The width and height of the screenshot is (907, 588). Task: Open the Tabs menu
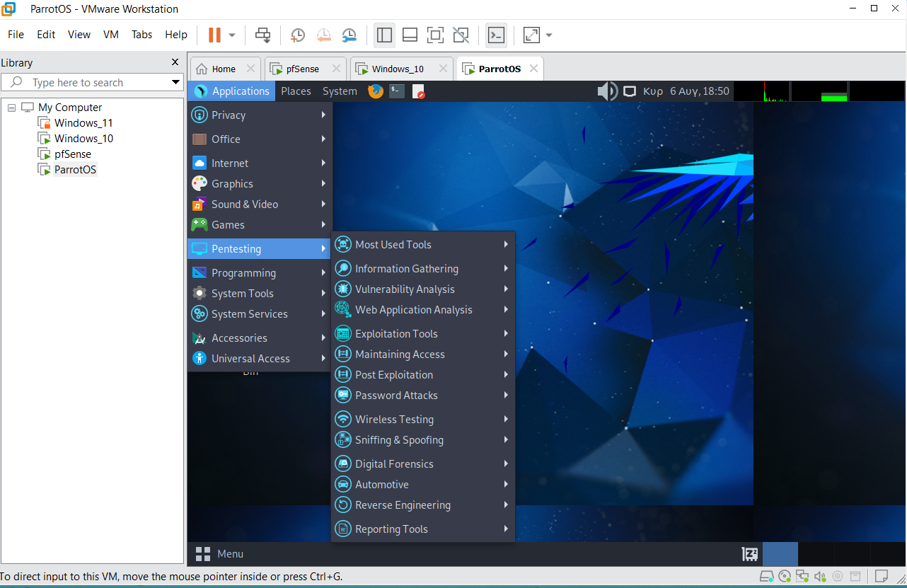click(x=141, y=35)
